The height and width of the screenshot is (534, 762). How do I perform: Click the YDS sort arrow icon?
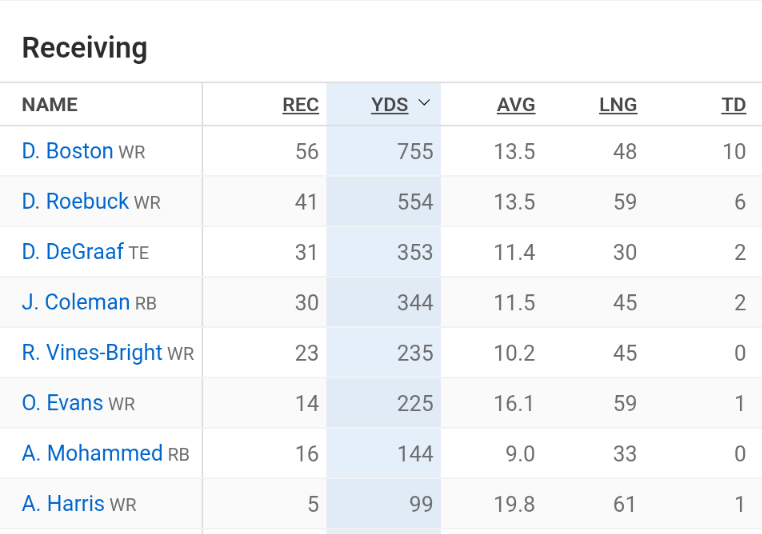click(x=424, y=104)
